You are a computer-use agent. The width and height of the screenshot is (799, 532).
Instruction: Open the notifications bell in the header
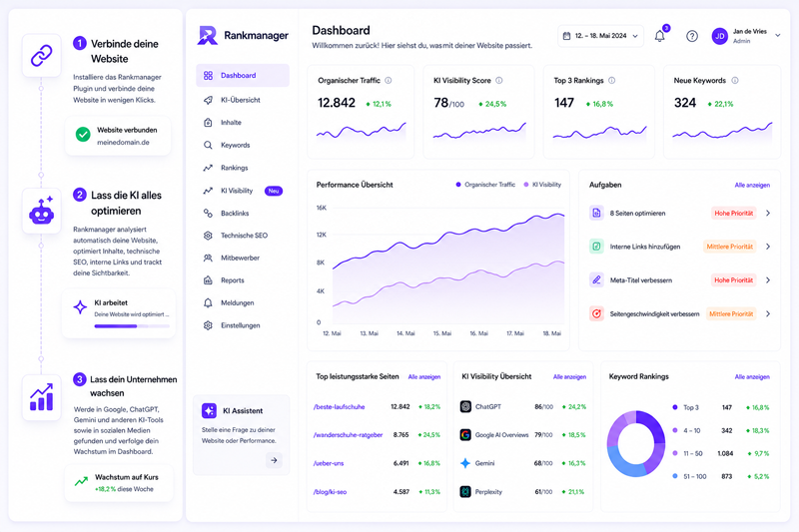(659, 36)
